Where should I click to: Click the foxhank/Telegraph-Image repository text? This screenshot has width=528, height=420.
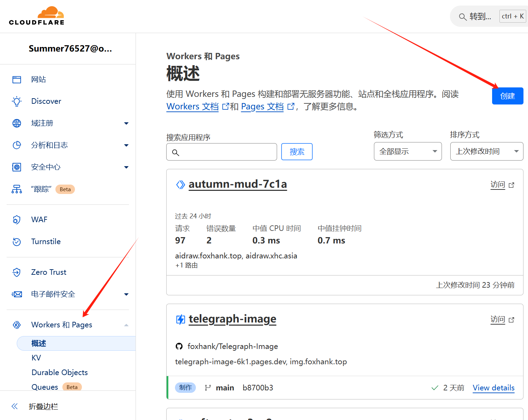[233, 346]
